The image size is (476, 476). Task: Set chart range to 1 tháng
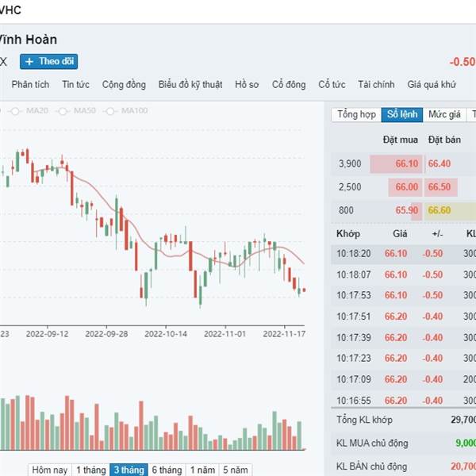click(x=90, y=470)
